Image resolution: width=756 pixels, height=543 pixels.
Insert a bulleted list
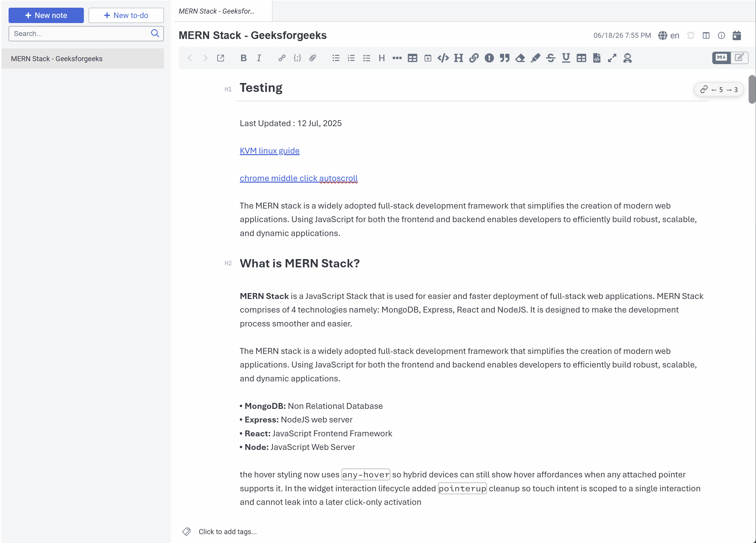click(x=336, y=58)
